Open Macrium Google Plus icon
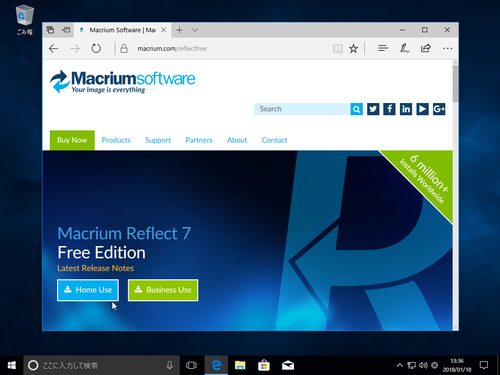 click(439, 109)
